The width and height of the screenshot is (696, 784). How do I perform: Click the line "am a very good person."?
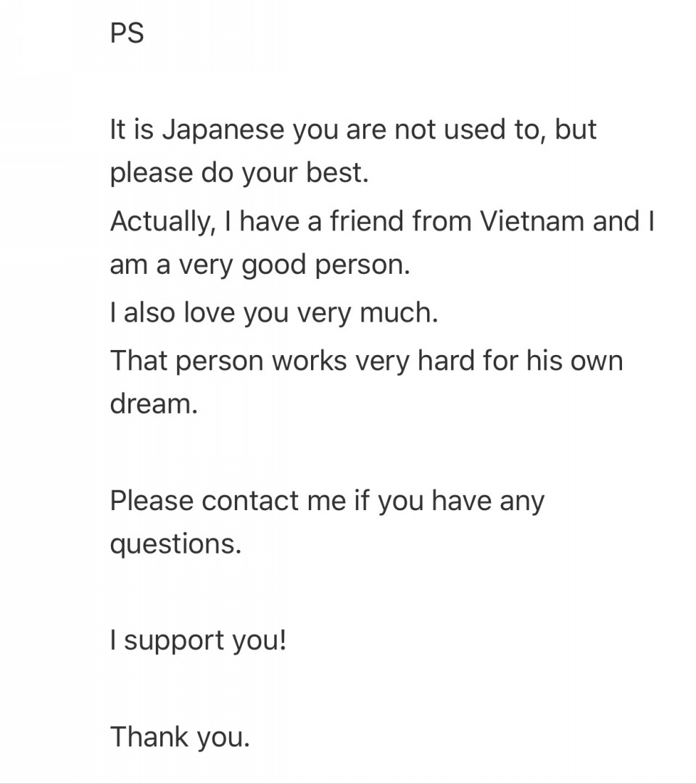pos(260,265)
